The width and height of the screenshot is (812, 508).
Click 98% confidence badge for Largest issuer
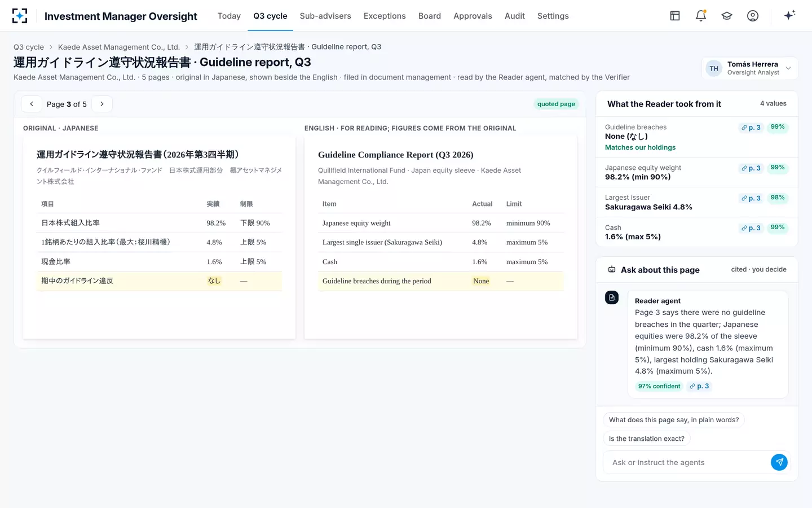778,198
